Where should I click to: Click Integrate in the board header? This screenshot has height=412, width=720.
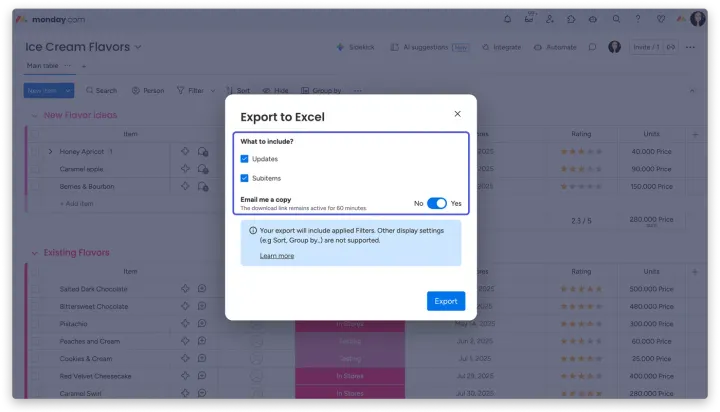coord(501,47)
